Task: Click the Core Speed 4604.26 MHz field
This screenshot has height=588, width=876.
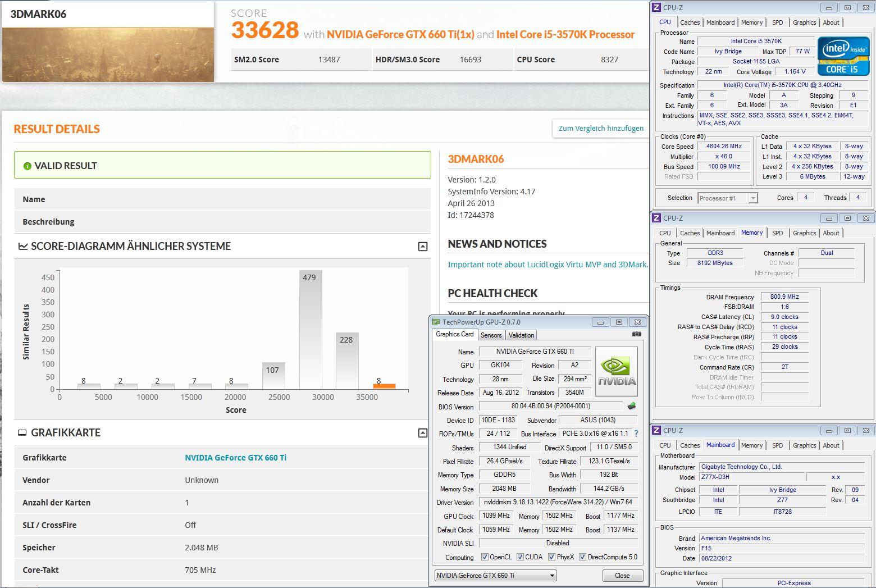Action: [724, 147]
